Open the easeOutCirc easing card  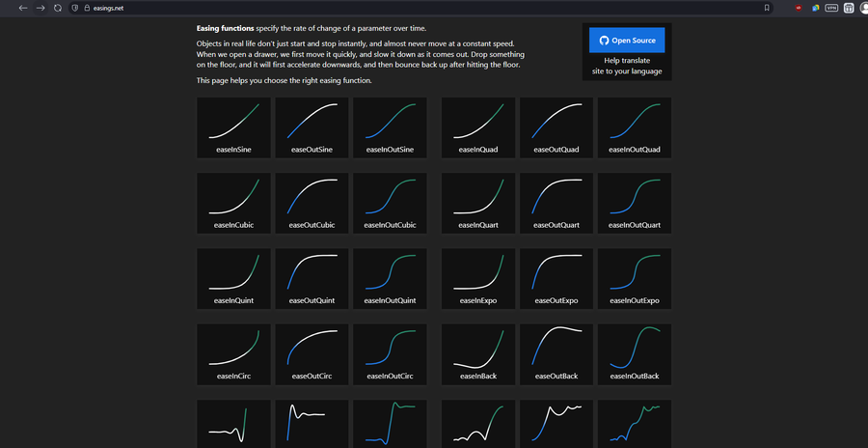[x=312, y=353]
